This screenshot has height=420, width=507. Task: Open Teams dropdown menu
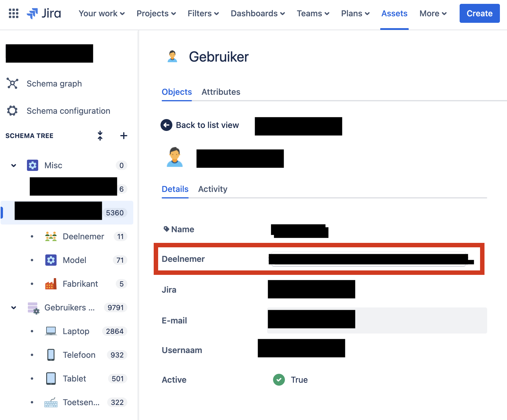click(313, 13)
